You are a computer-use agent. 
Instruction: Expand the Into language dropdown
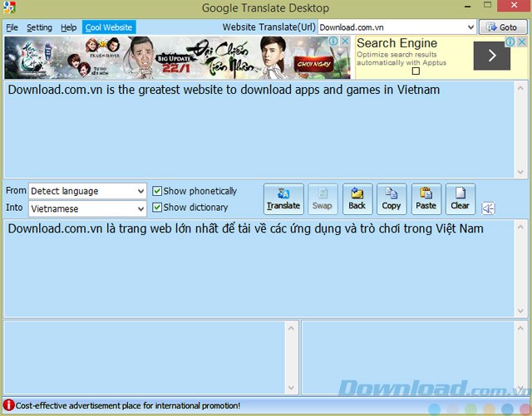coord(140,209)
